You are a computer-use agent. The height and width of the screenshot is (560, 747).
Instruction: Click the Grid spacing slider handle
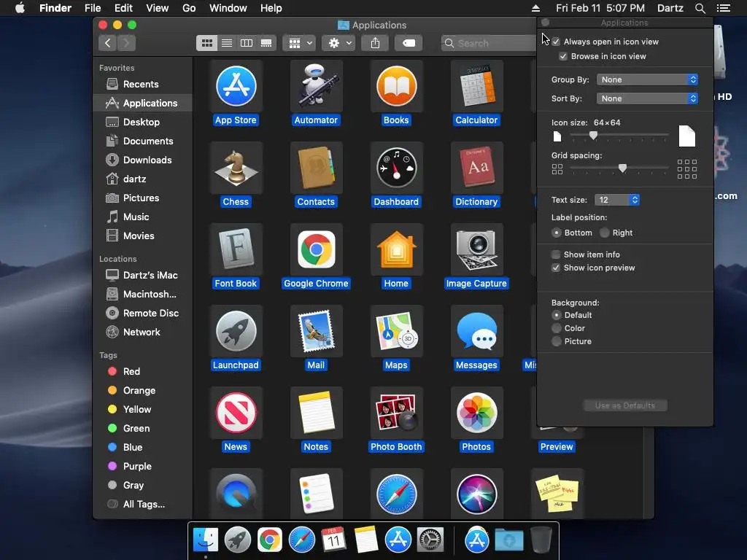click(x=622, y=168)
